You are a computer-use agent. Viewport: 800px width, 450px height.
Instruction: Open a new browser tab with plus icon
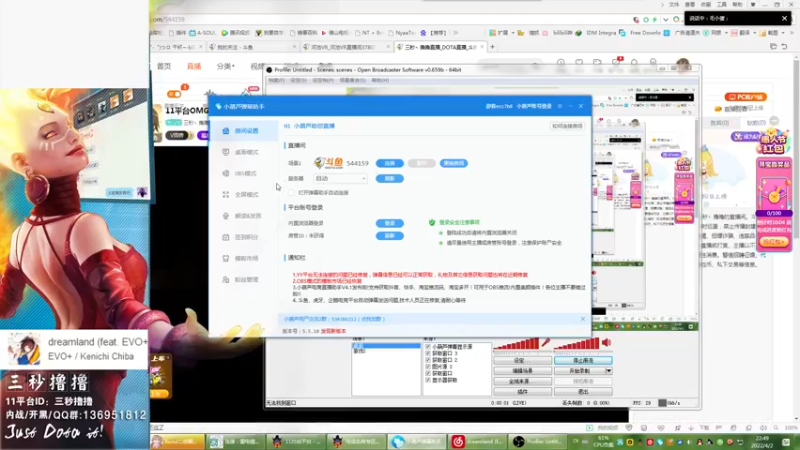pyautogui.click(x=492, y=46)
